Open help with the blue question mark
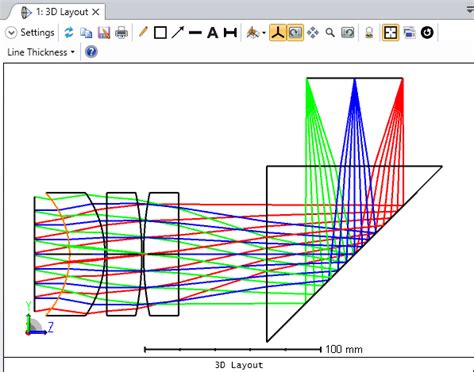 pyautogui.click(x=91, y=52)
